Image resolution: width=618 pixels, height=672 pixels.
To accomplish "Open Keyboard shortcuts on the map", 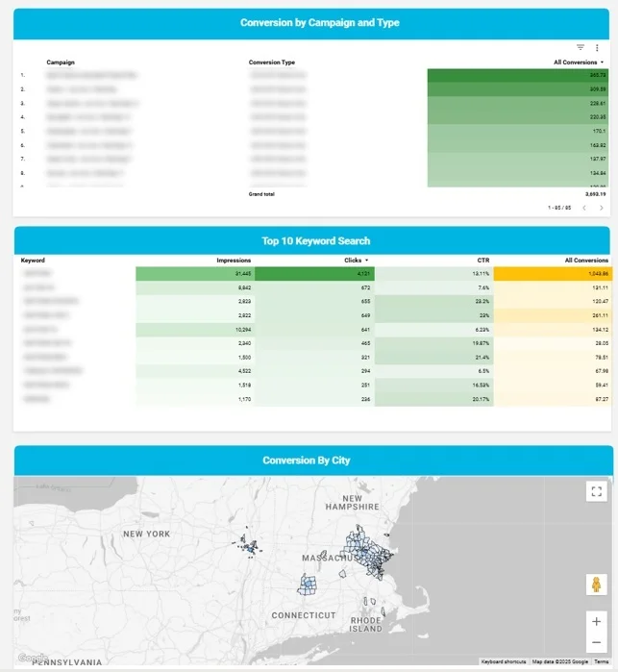I will pos(504,661).
